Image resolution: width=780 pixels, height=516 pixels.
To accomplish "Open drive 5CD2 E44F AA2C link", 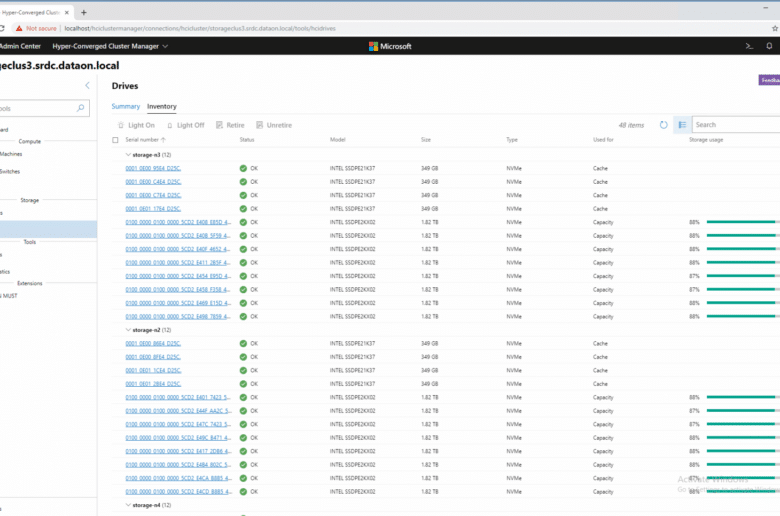I will [x=178, y=411].
